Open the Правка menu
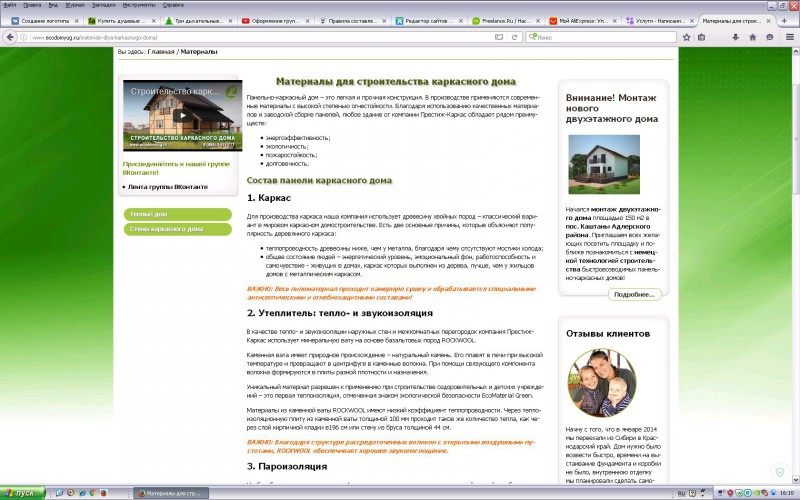 click(x=32, y=5)
